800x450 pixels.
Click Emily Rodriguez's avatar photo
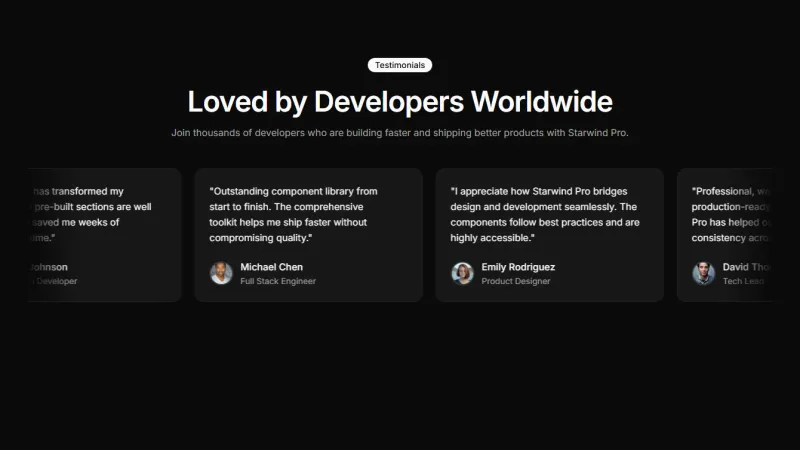click(462, 273)
